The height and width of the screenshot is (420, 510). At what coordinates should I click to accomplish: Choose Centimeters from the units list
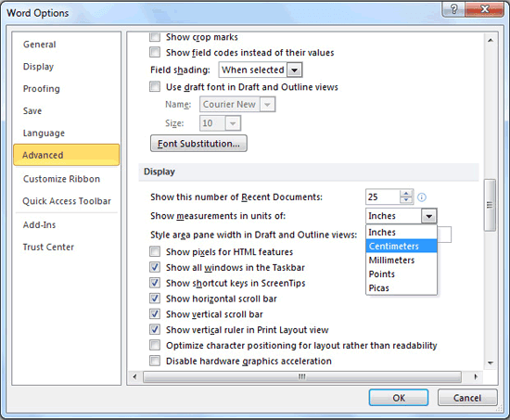(402, 247)
